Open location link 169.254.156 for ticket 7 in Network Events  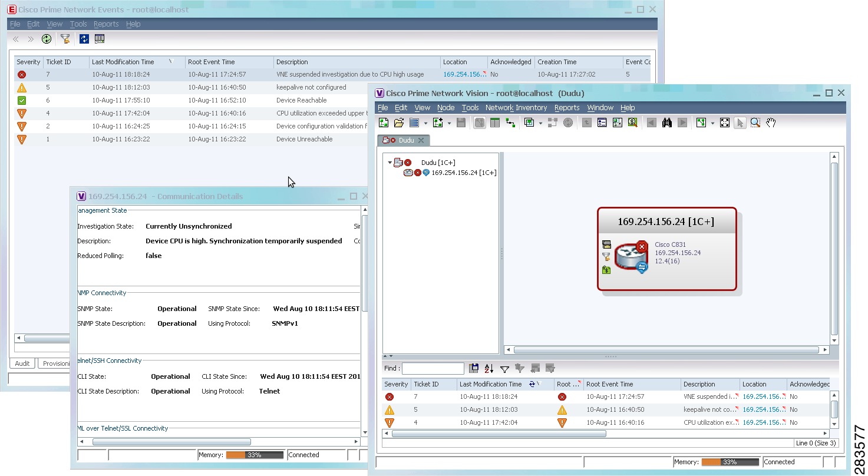[x=464, y=75]
